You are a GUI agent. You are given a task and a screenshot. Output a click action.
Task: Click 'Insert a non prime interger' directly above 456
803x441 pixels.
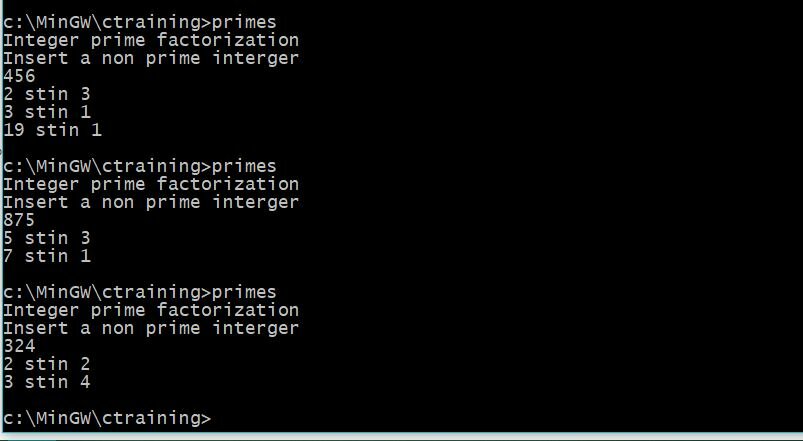click(x=151, y=58)
